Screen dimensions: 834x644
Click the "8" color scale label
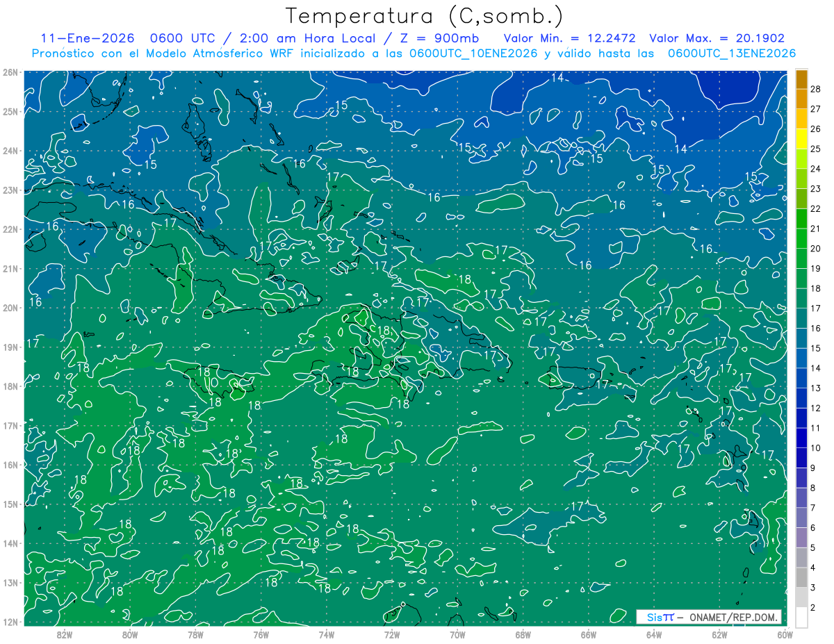pos(813,487)
